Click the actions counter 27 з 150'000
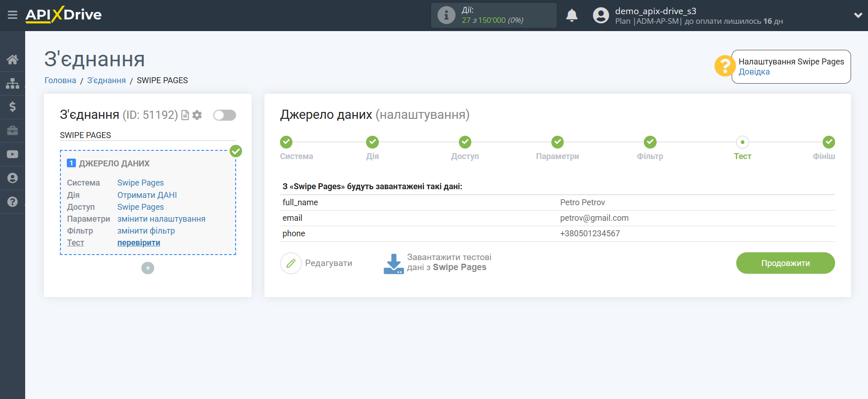Viewport: 868px width, 399px height. point(492,20)
